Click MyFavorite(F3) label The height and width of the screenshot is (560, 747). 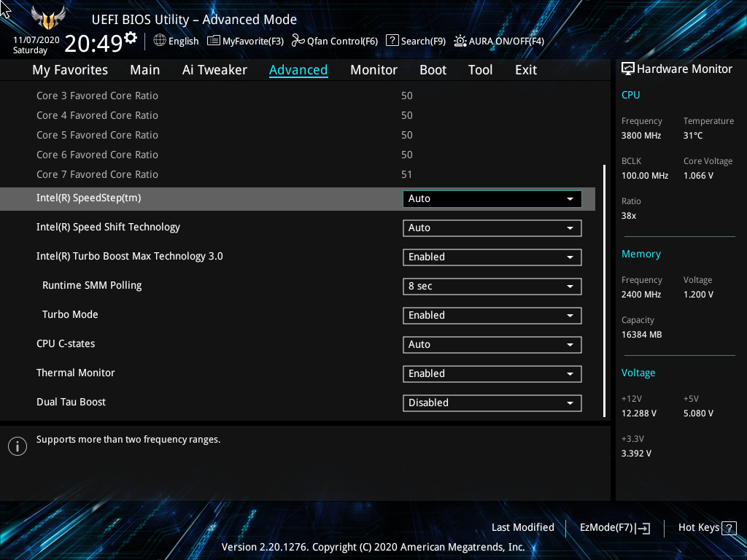(x=253, y=42)
